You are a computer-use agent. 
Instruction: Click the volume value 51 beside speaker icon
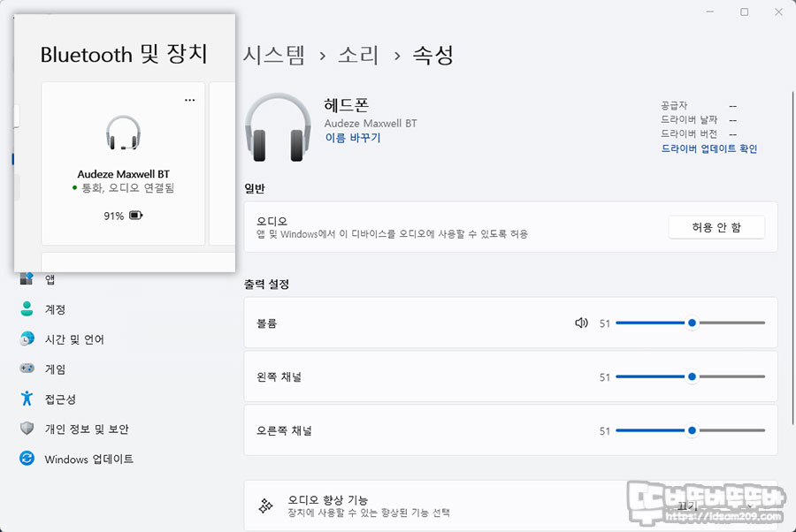604,323
